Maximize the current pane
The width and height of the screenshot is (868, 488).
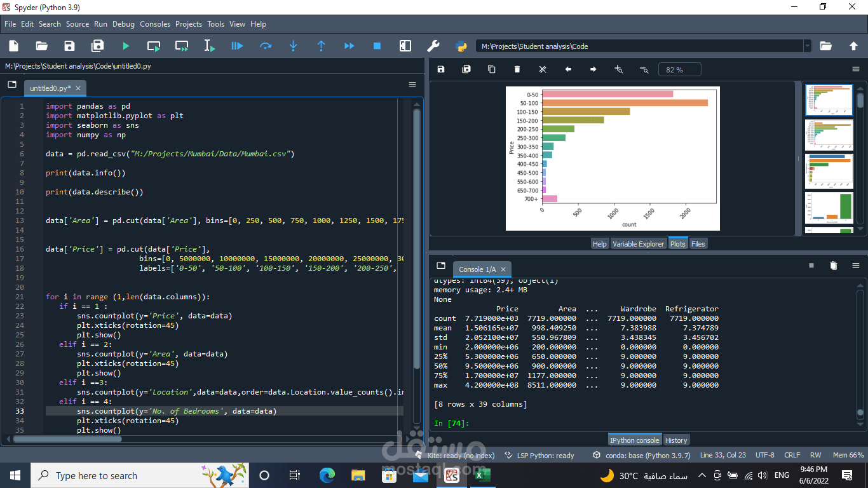coord(405,46)
